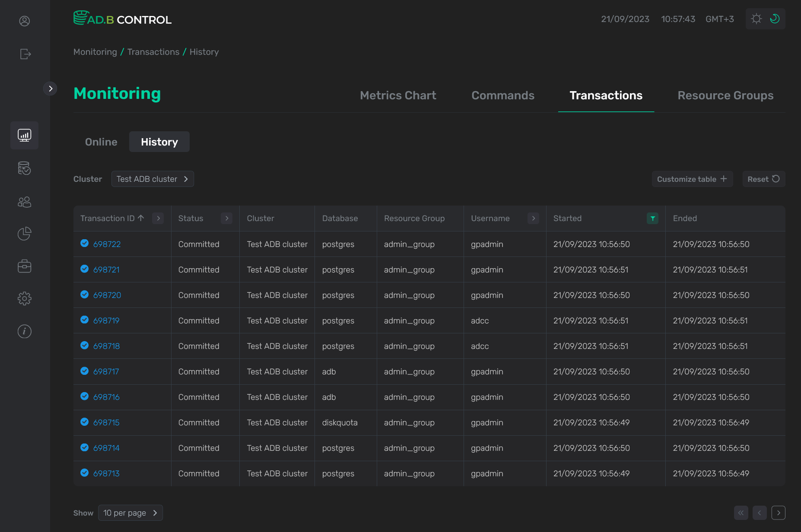This screenshot has width=801, height=532.
Task: Open settings via the gear icon
Action: point(24,298)
